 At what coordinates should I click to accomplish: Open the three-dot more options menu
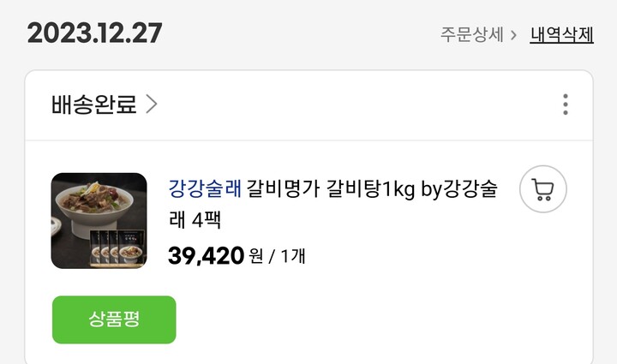pos(566,104)
